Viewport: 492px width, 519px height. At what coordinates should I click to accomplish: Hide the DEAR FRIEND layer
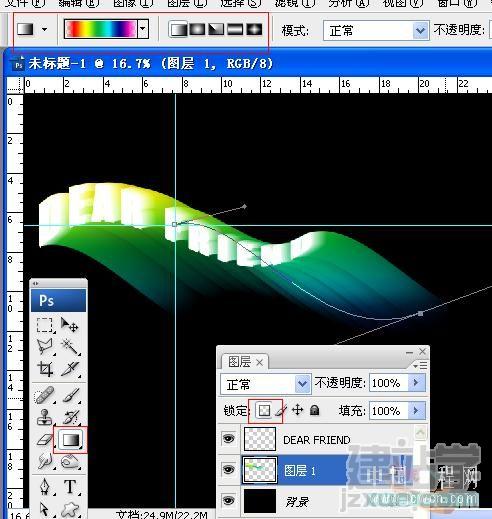coord(229,438)
